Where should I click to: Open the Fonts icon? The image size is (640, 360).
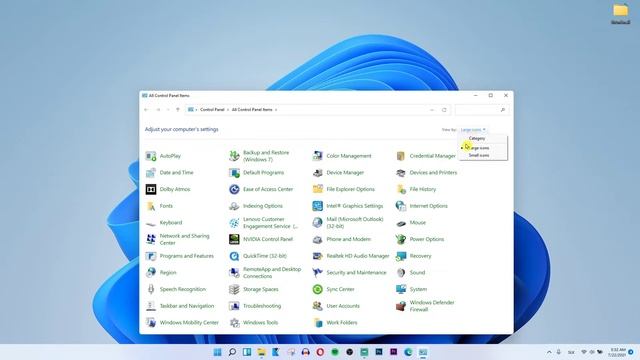tap(151, 206)
